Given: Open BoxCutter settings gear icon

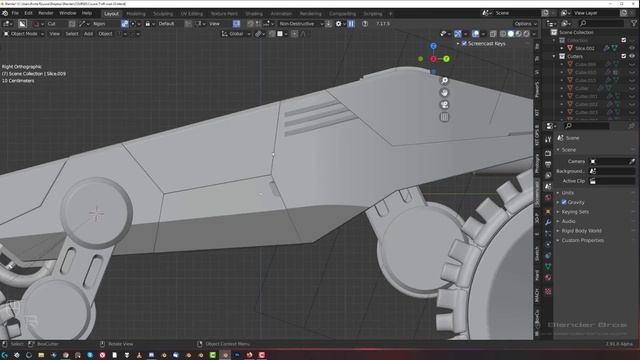Looking at the screenshot, I should [338, 24].
